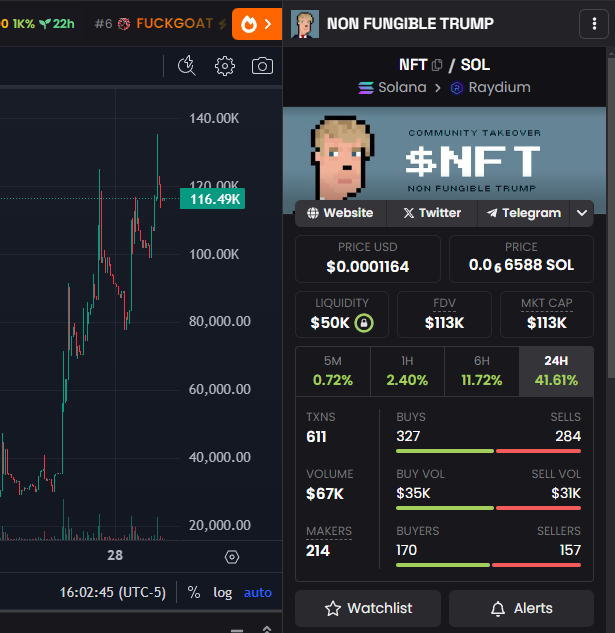
Task: Open the three-dot options menu
Action: click(594, 24)
